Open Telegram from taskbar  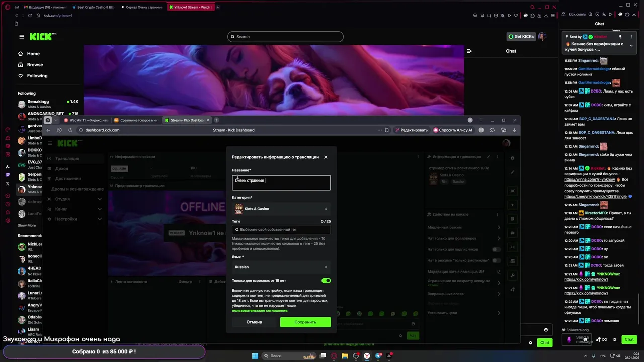tap(378, 356)
